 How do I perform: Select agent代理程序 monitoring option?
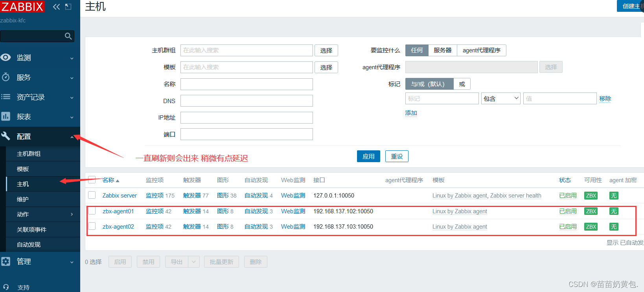[x=482, y=50]
